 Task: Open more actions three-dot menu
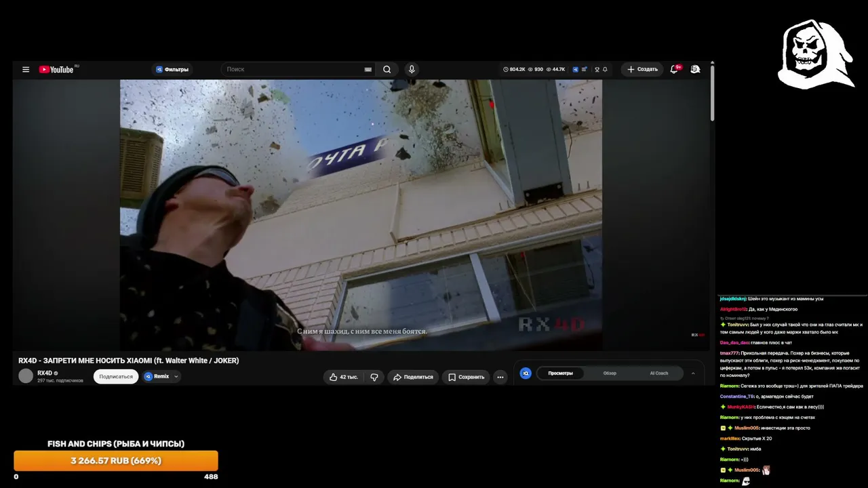pyautogui.click(x=500, y=377)
